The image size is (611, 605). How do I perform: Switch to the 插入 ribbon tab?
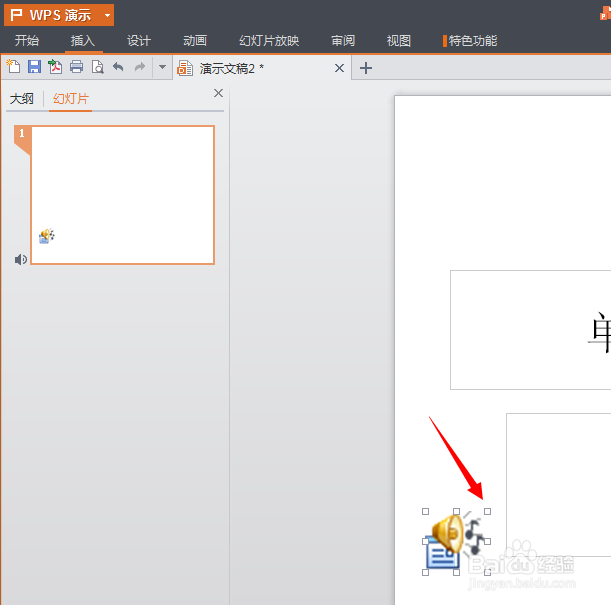[83, 41]
